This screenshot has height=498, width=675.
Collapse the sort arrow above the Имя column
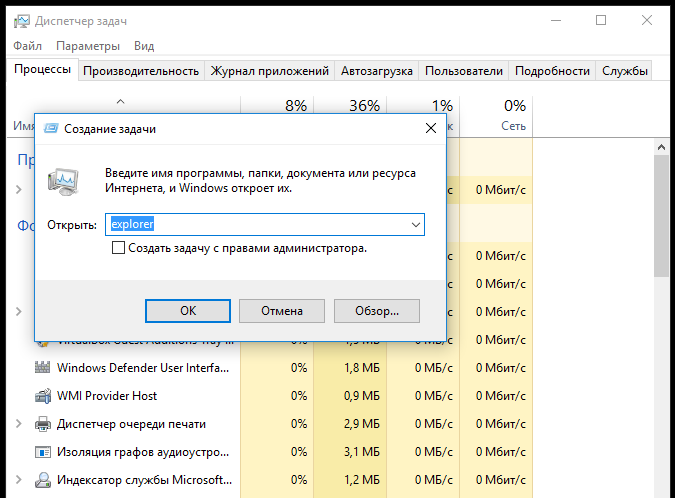(121, 102)
